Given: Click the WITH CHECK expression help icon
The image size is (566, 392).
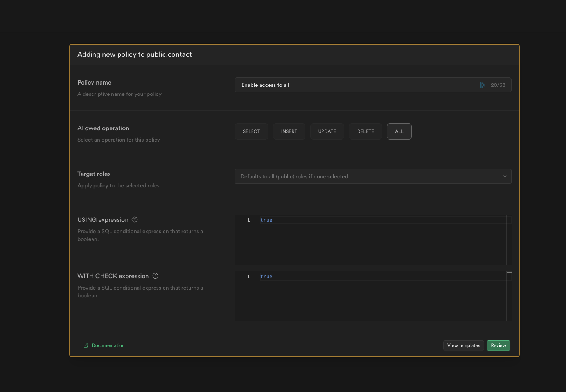Looking at the screenshot, I should [155, 276].
